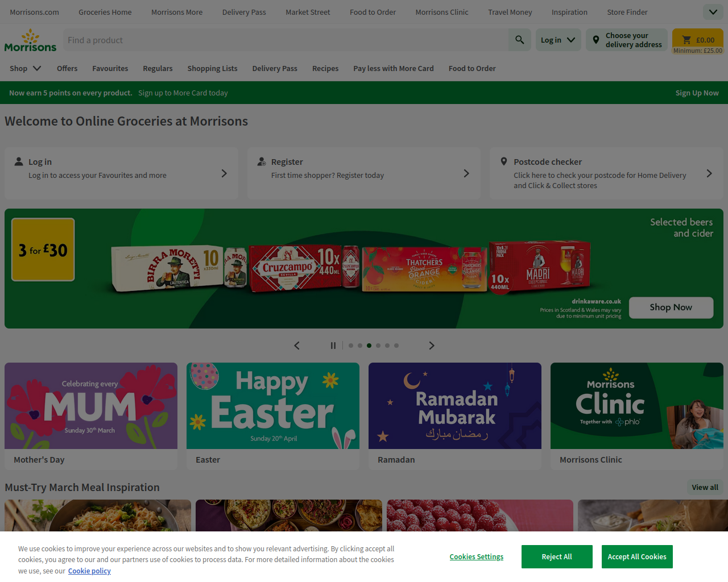Expand the Shop dropdown menu
This screenshot has height=582, width=728.
pyautogui.click(x=26, y=68)
